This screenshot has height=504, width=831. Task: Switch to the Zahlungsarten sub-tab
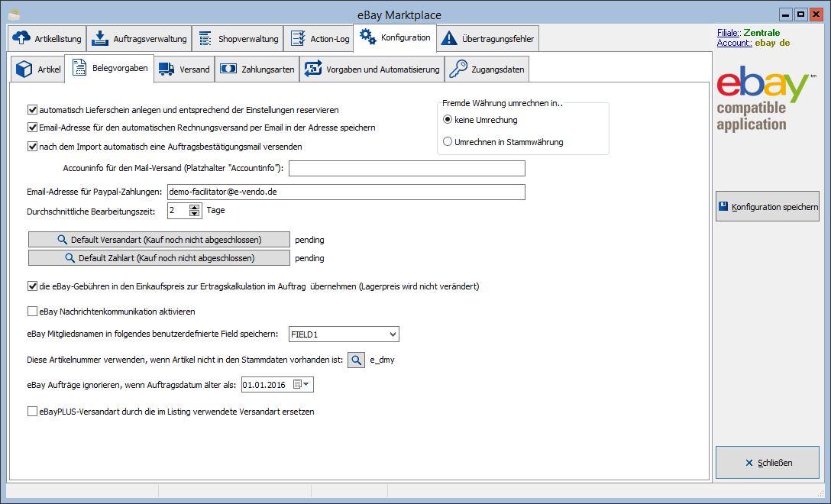pyautogui.click(x=257, y=69)
